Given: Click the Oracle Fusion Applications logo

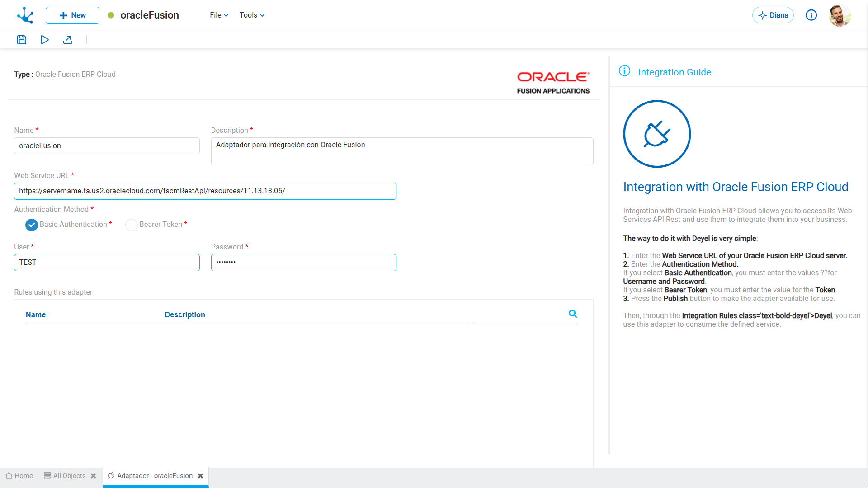Looking at the screenshot, I should [x=553, y=83].
